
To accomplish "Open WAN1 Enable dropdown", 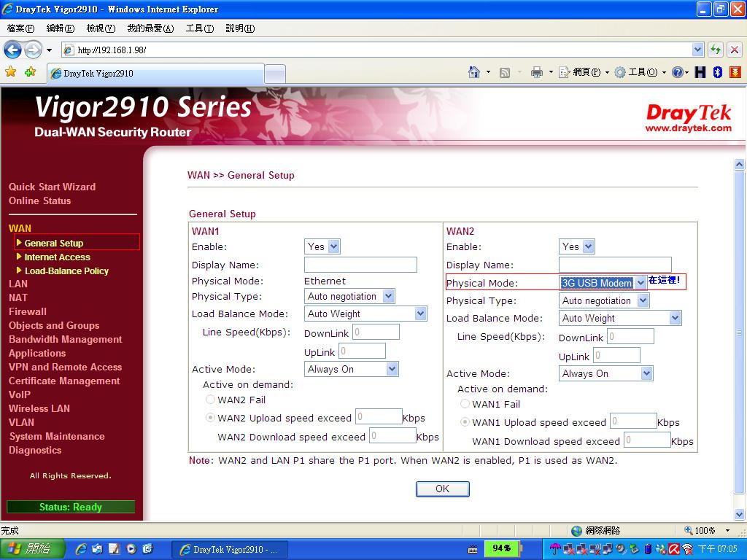I will point(322,246).
